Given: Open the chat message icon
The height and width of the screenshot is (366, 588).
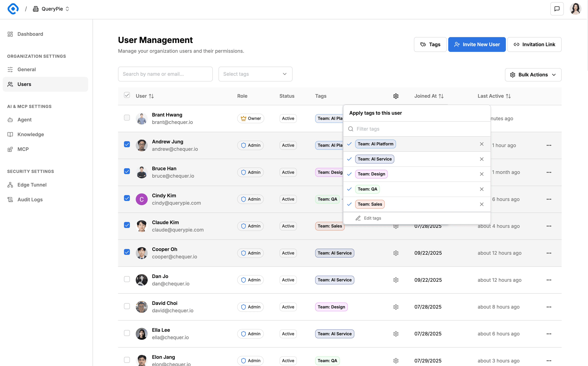Looking at the screenshot, I should 557,9.
